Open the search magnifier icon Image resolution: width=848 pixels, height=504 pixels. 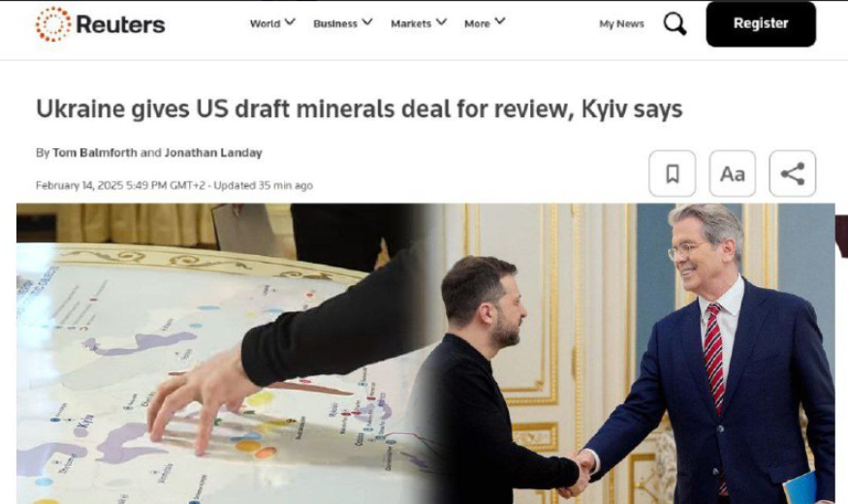675,24
